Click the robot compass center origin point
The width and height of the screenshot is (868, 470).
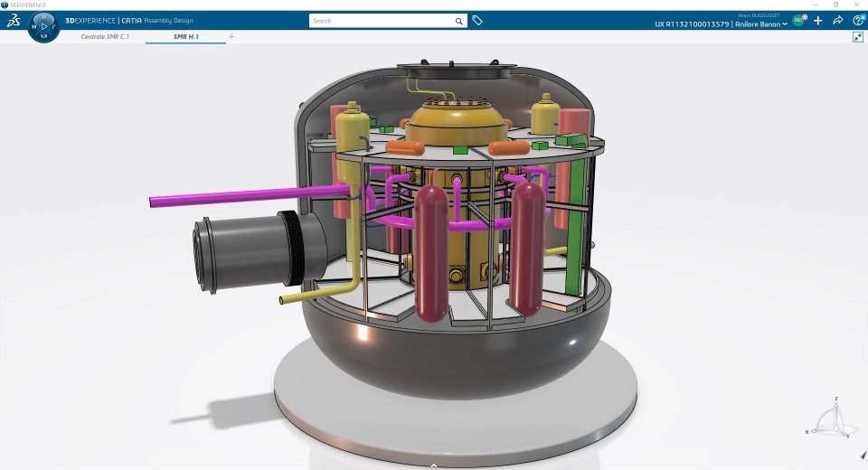pyautogui.click(x=835, y=428)
